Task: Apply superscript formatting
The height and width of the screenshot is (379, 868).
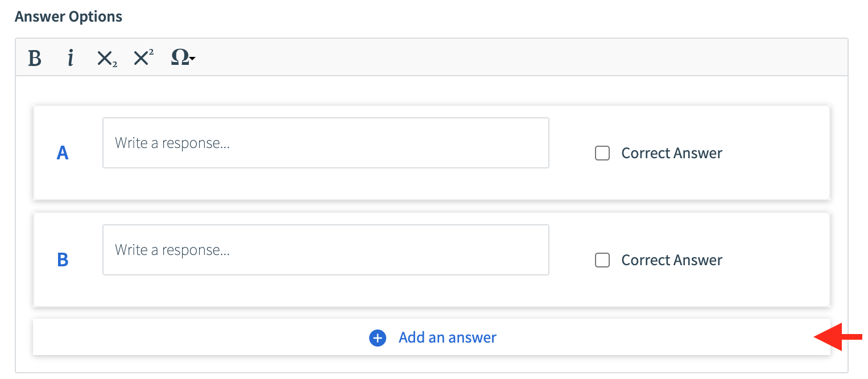Action: pos(142,57)
